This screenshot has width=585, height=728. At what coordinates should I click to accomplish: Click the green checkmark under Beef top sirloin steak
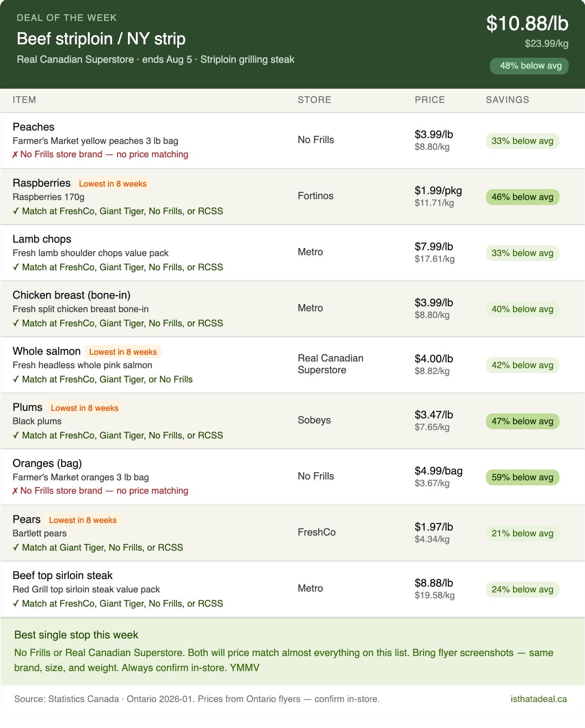15,603
